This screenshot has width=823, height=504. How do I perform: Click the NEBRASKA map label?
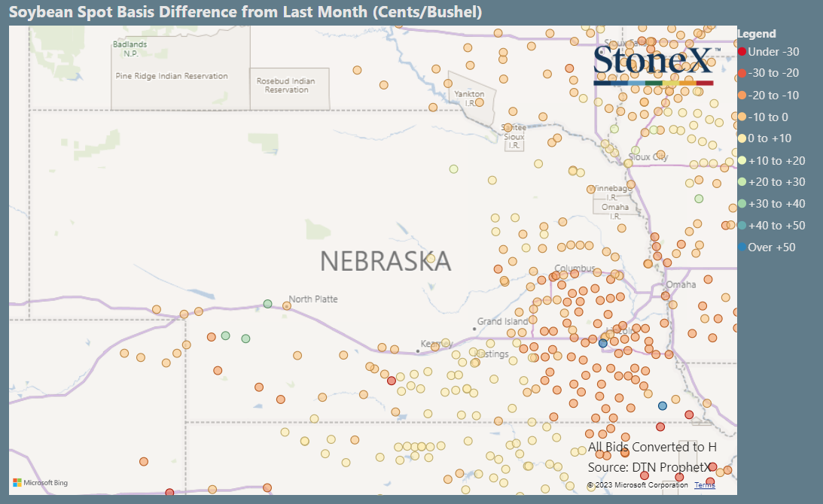pos(386,263)
